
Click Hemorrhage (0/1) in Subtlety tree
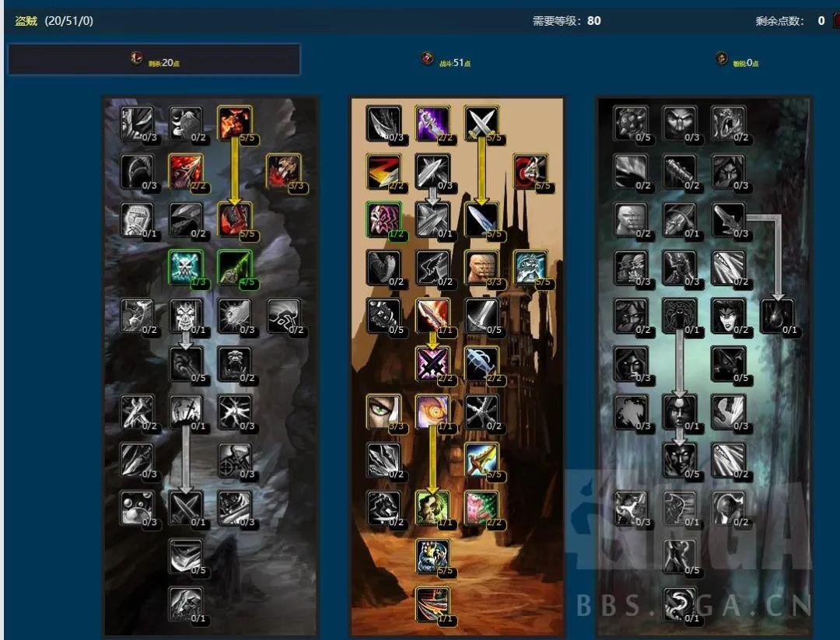777,316
